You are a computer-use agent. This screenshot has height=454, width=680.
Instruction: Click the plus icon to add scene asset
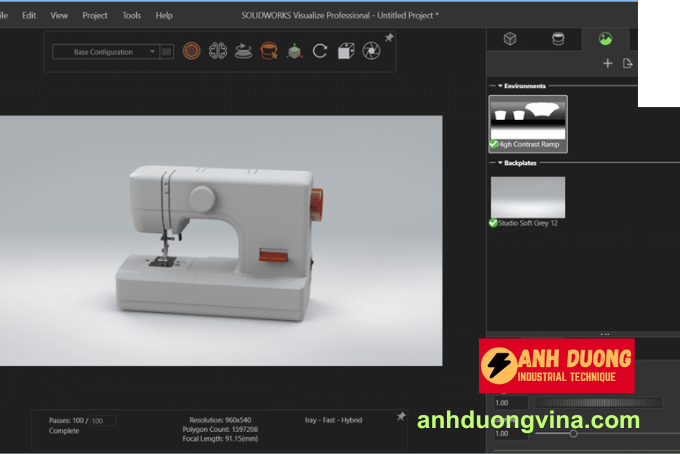coord(607,64)
